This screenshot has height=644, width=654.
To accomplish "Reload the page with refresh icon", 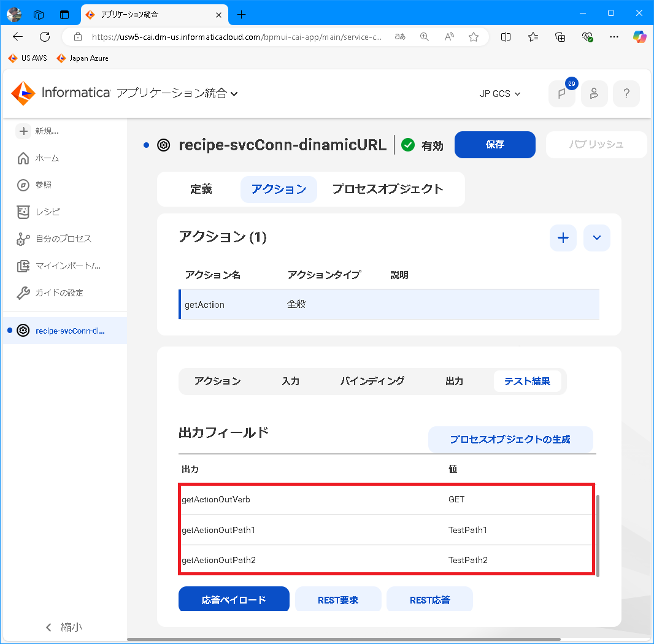I will point(45,37).
